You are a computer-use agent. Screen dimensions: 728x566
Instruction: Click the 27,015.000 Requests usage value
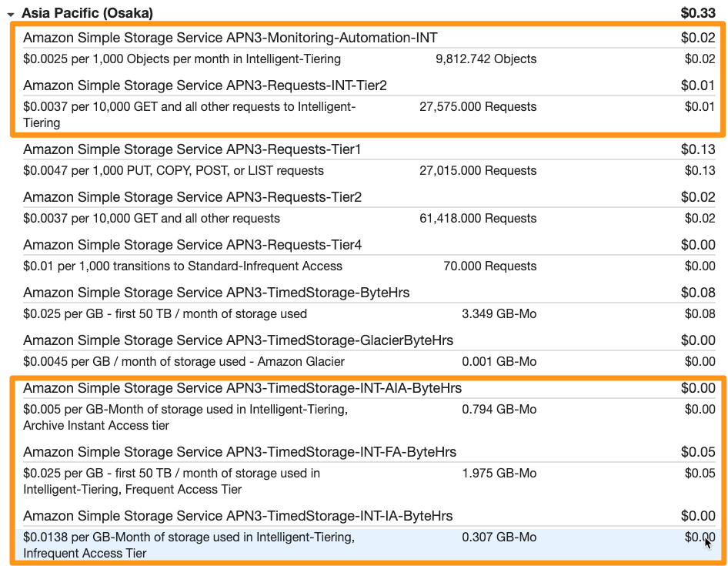(x=478, y=171)
